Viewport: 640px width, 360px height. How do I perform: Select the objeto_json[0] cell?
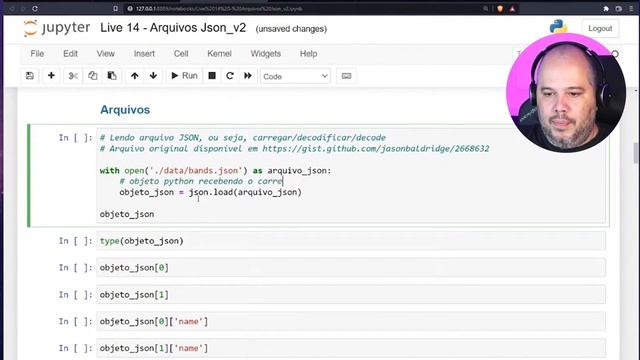(351, 268)
